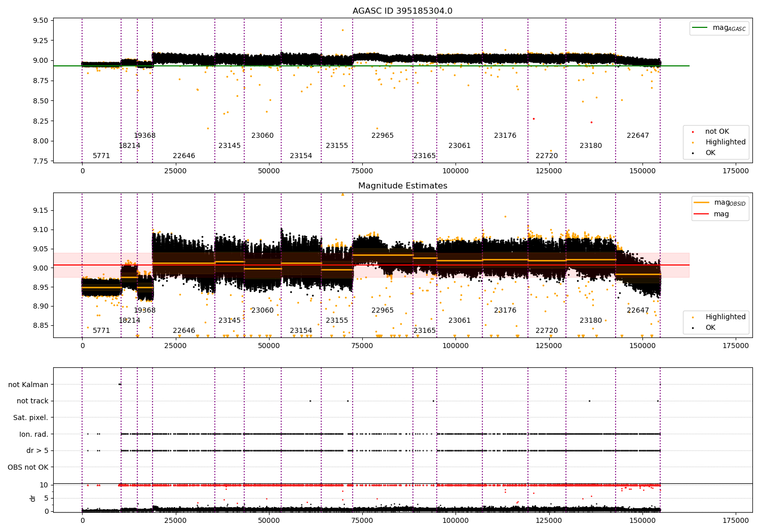Click the 'not track' axis label

tap(32, 401)
